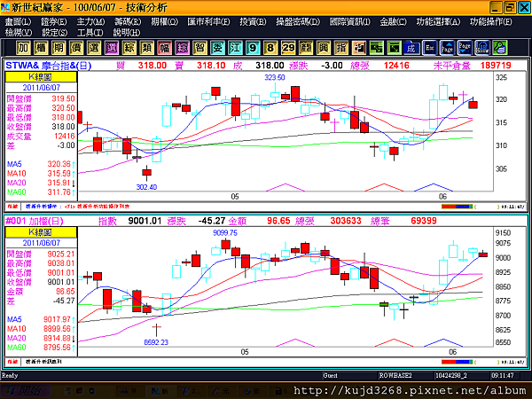Click the 8592.23 low label on lower chart

tap(156, 342)
